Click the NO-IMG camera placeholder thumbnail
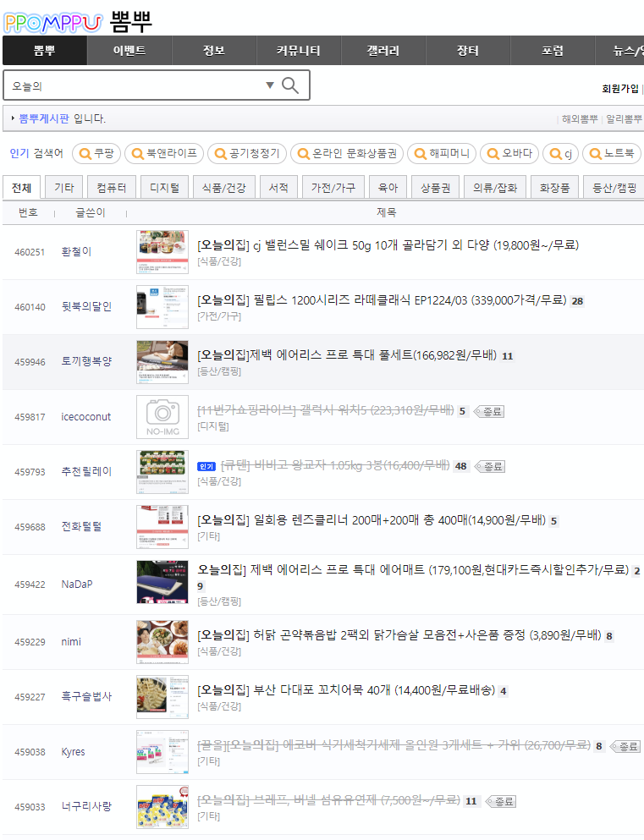This screenshot has width=644, height=840. (162, 416)
